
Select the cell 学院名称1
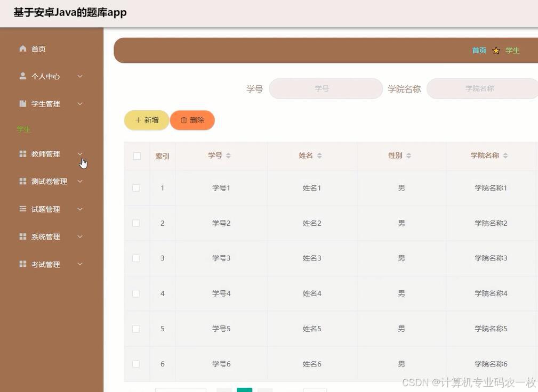(x=491, y=188)
